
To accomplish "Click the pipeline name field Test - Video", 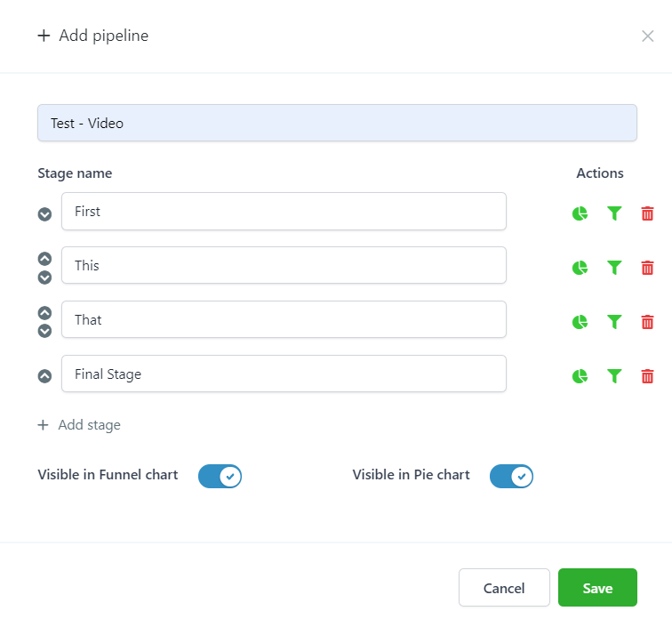I will tap(337, 123).
